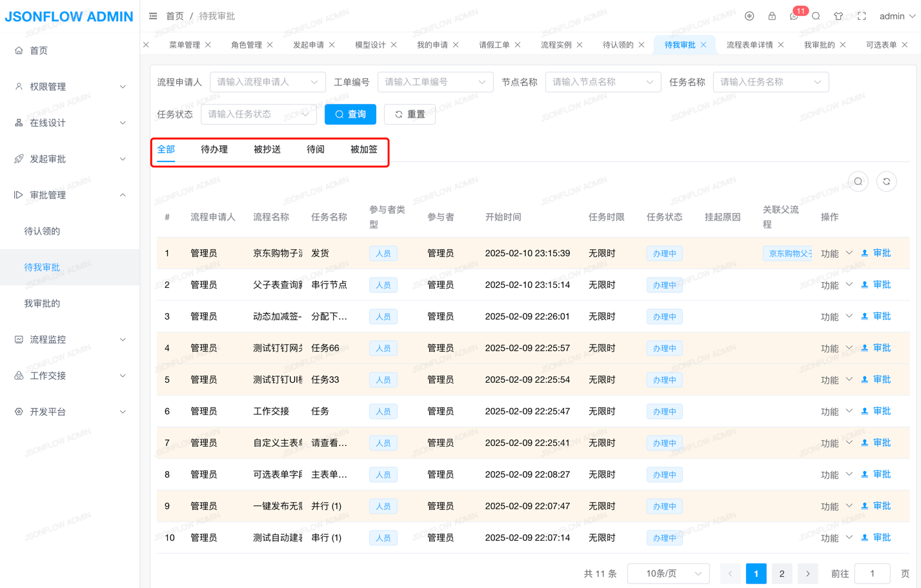Image resolution: width=921 pixels, height=588 pixels.
Task: Switch to the 待办理 tab
Action: [214, 149]
